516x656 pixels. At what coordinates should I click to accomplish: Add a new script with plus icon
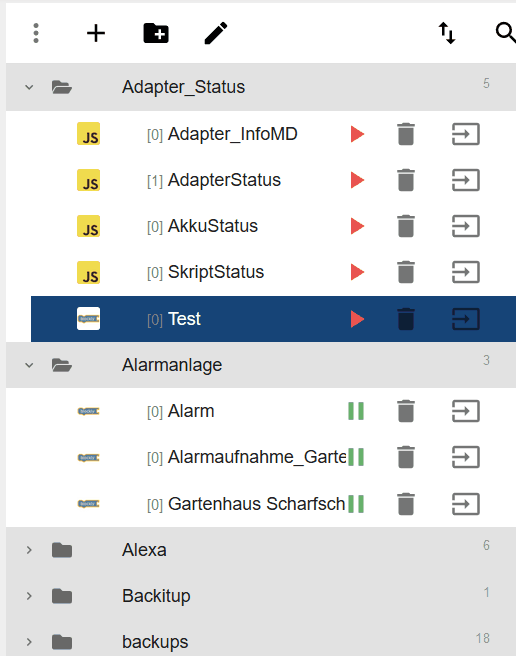click(96, 33)
